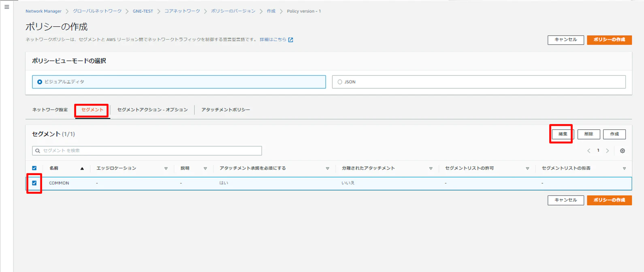Click bottom キャンセル button

(566, 200)
